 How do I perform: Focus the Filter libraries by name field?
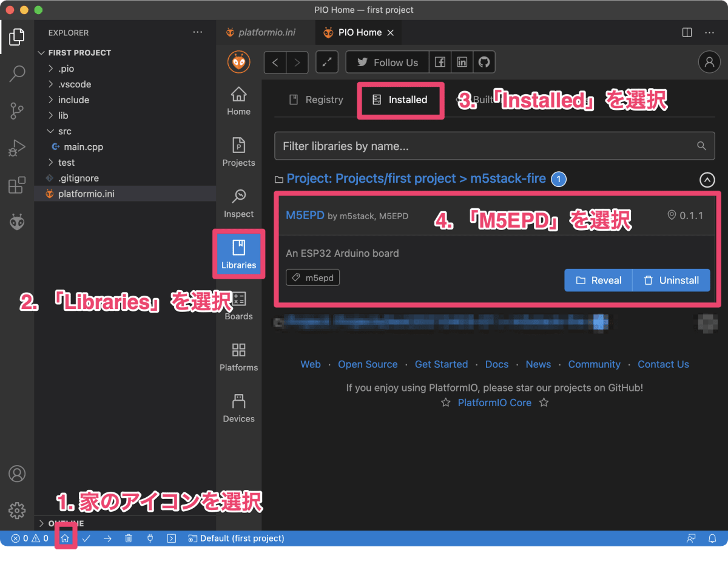pyautogui.click(x=494, y=146)
